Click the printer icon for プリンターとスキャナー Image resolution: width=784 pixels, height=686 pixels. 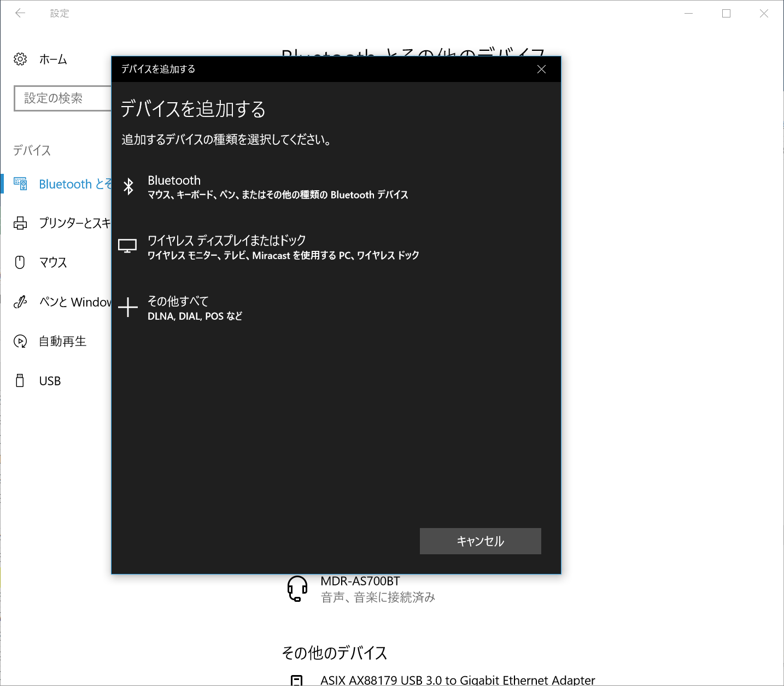pyautogui.click(x=20, y=223)
